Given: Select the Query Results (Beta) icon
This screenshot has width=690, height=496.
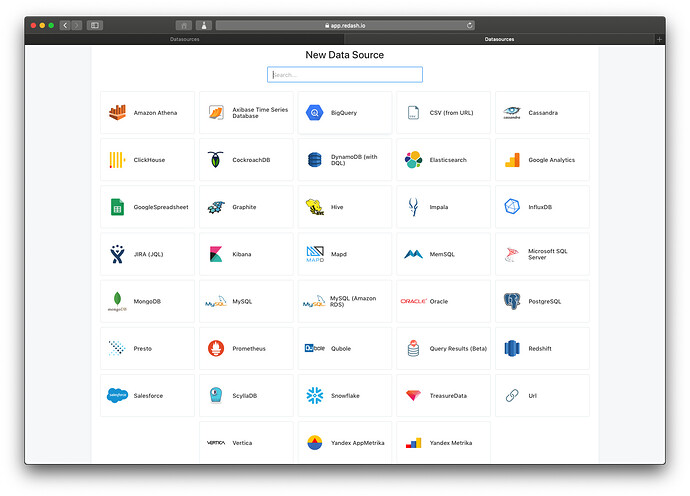Looking at the screenshot, I should [413, 348].
